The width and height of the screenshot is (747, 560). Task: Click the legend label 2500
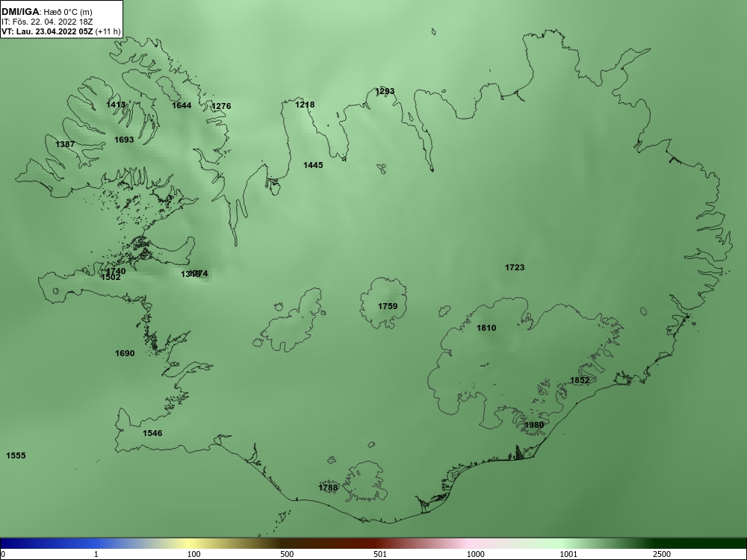click(x=662, y=554)
